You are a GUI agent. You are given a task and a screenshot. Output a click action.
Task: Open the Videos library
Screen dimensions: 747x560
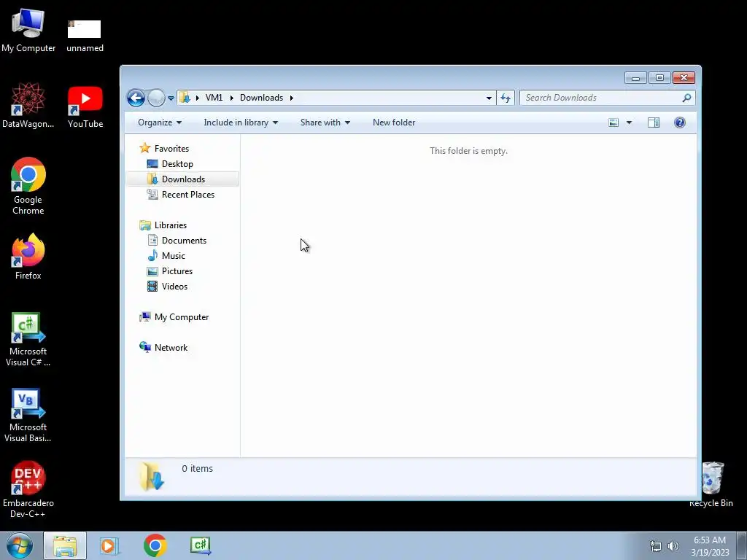pos(174,286)
